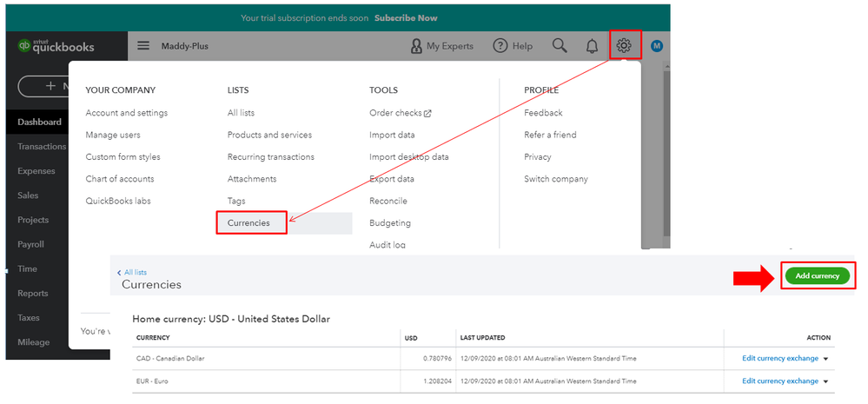Image resolution: width=868 pixels, height=404 pixels.
Task: Click the 1.208204 rate value
Action: pyautogui.click(x=437, y=381)
